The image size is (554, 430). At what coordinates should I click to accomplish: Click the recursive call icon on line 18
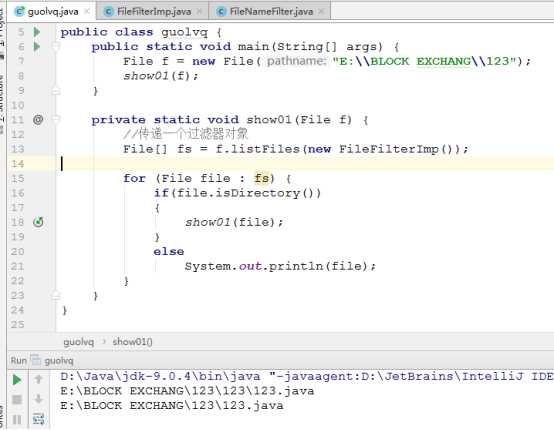[38, 222]
